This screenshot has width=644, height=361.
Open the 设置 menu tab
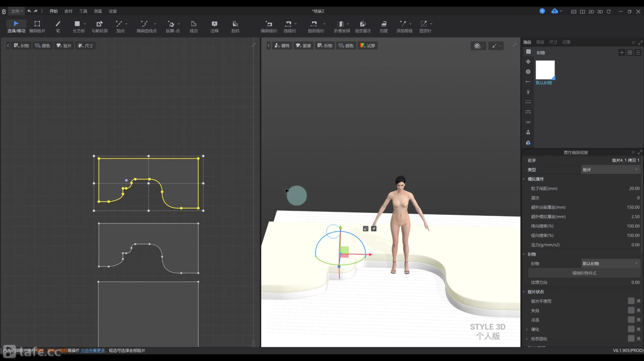coord(113,11)
